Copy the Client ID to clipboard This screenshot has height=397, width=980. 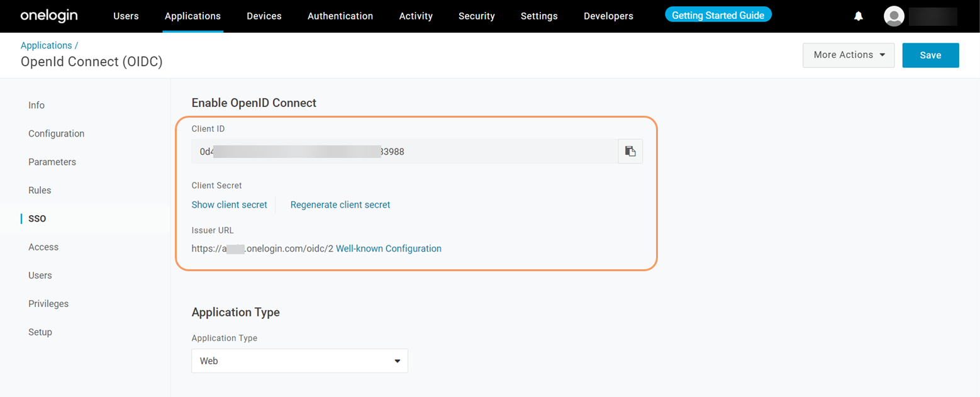630,151
